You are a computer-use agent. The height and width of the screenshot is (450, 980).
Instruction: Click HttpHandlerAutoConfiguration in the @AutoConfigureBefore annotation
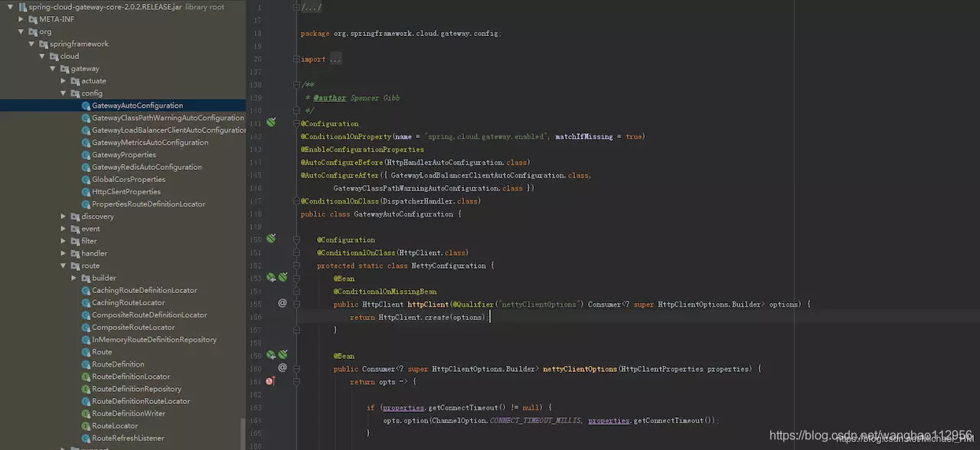[446, 162]
